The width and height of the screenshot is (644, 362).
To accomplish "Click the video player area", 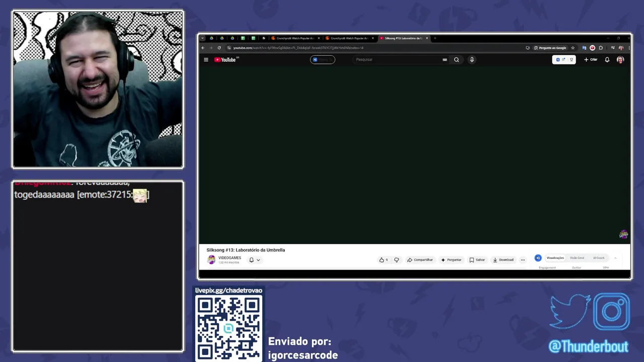I will 415,155.
